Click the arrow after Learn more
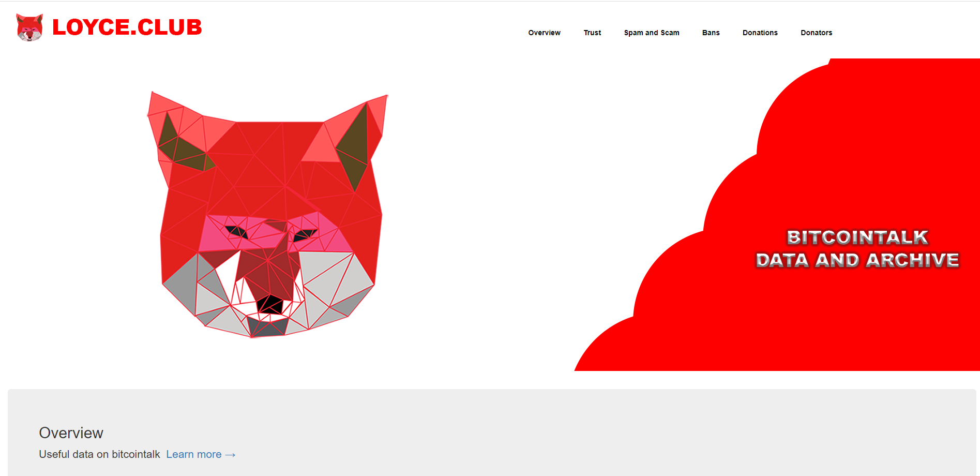 pyautogui.click(x=231, y=455)
